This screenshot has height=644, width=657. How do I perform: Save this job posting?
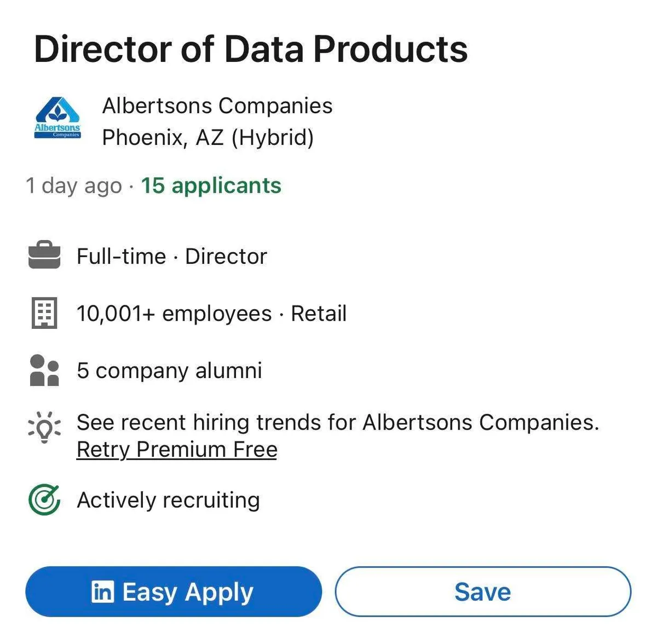[x=482, y=591]
